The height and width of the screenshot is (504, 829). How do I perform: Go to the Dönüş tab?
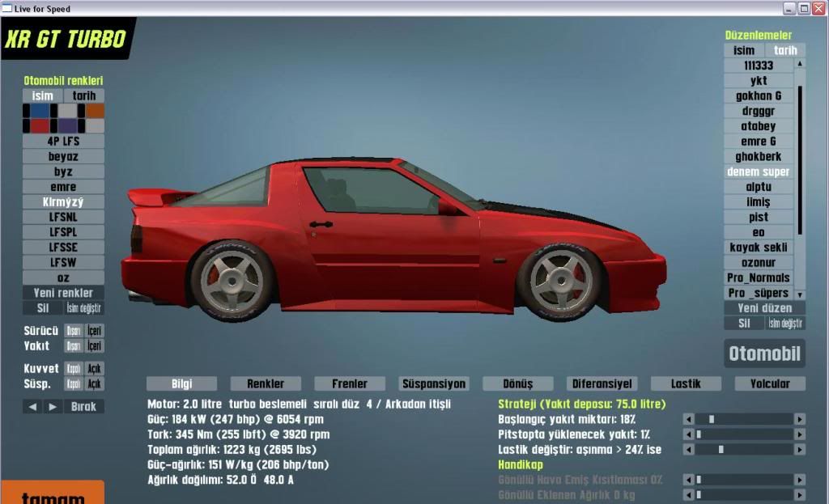518,383
